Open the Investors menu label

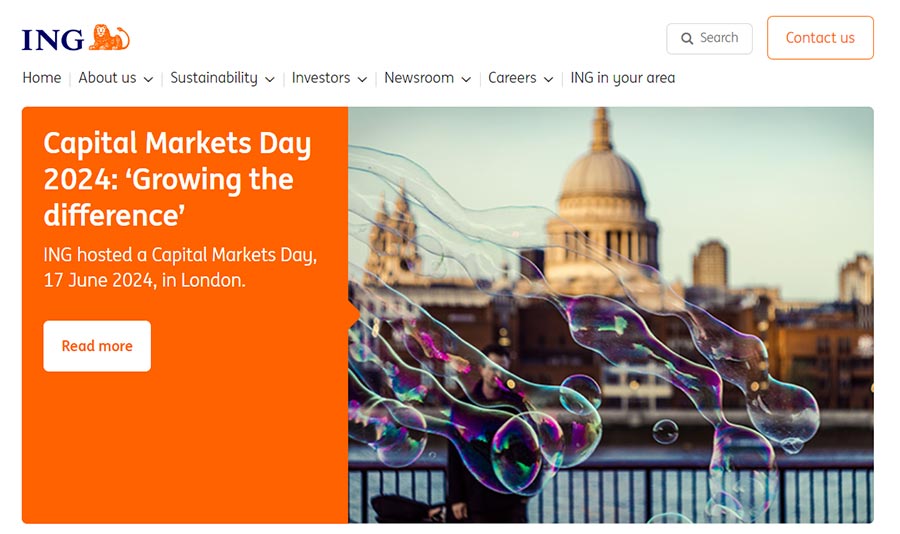click(321, 78)
